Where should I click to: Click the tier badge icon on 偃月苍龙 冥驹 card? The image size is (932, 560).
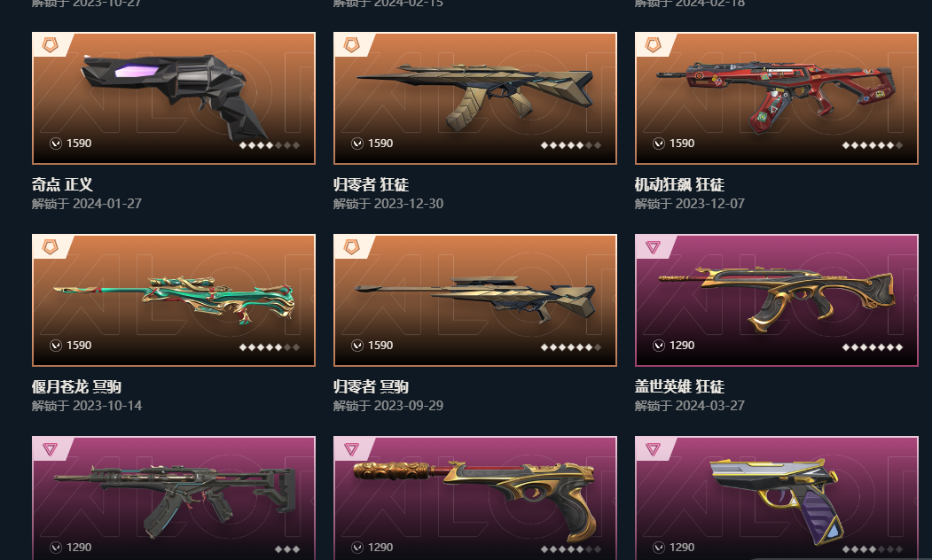[x=51, y=247]
